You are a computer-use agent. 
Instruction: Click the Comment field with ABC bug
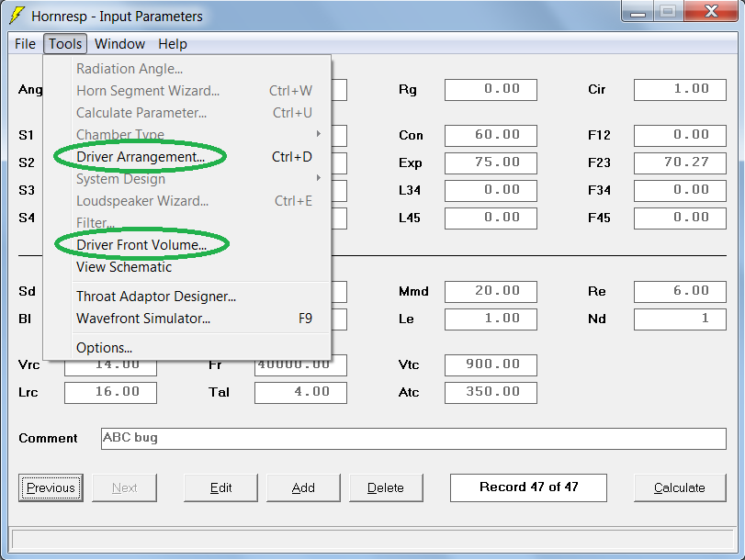click(x=413, y=439)
